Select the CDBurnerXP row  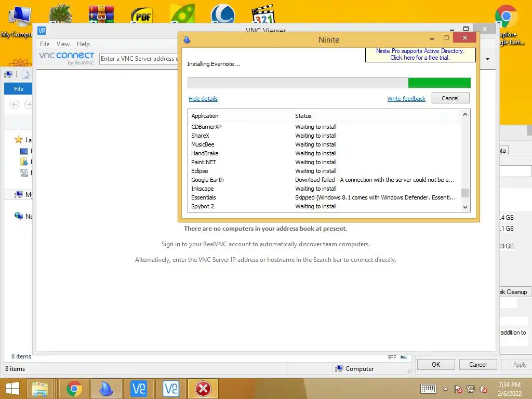coord(325,127)
